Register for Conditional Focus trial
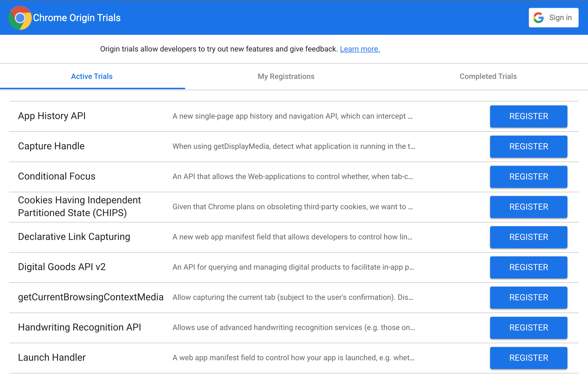 (528, 176)
